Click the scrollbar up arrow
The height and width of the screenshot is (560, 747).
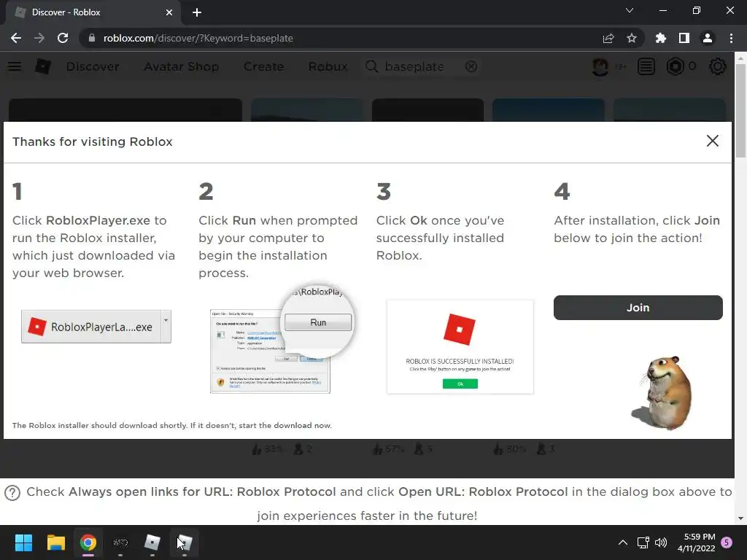tap(740, 58)
